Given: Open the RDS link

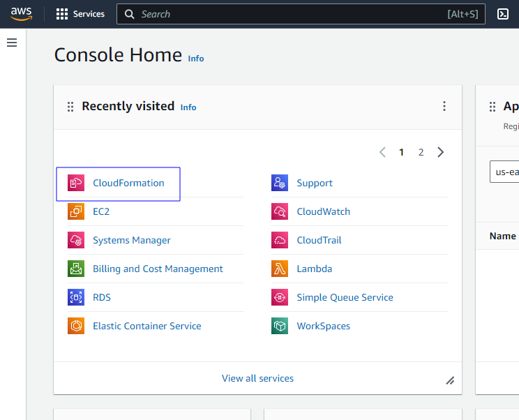Looking at the screenshot, I should [102, 297].
